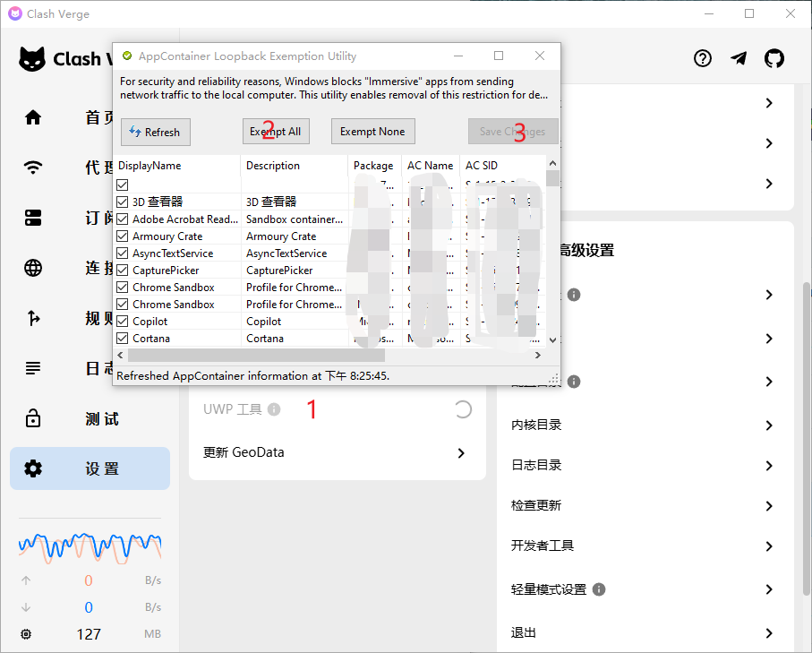812x653 pixels.
Task: Expand the 开发者工具 chevron
Action: point(769,546)
